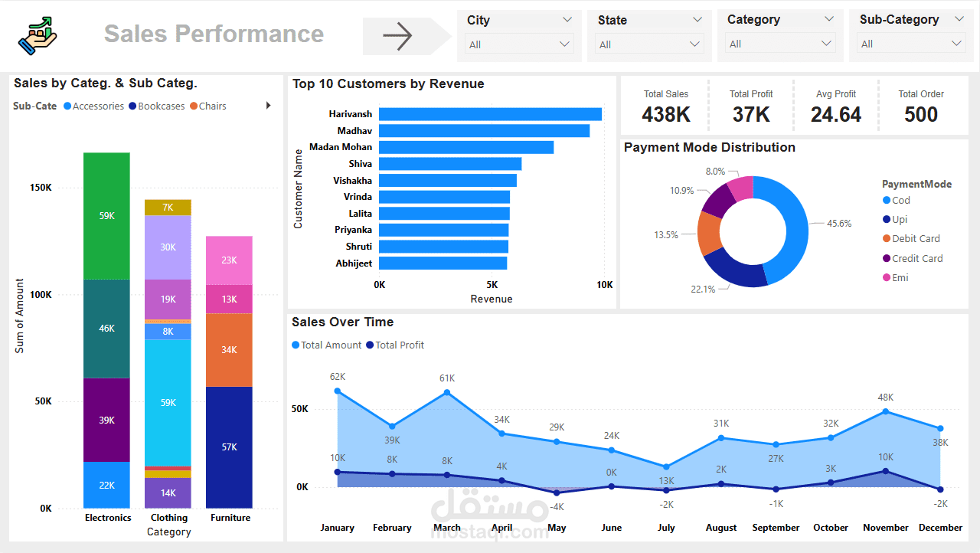Click the Total Sales 438K card
This screenshot has height=553, width=980.
pyautogui.click(x=665, y=107)
